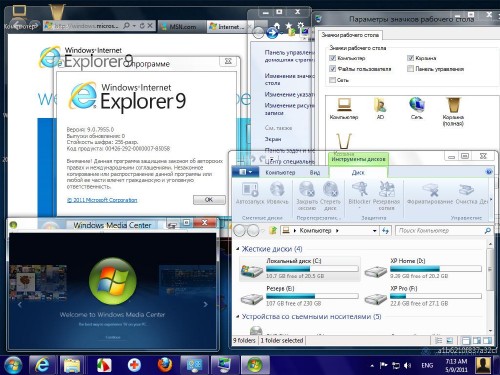
Task: Refresh the Компьютер Explorer window
Action: coord(385,231)
